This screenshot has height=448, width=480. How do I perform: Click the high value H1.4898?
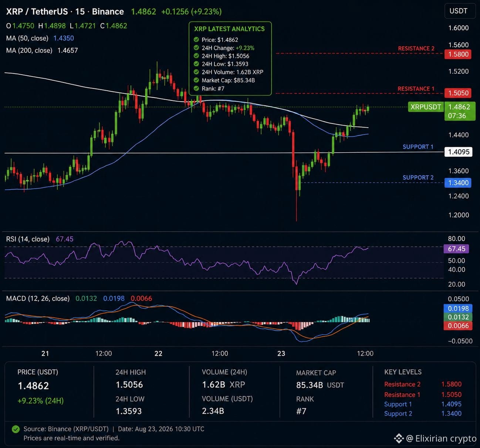tap(52, 26)
